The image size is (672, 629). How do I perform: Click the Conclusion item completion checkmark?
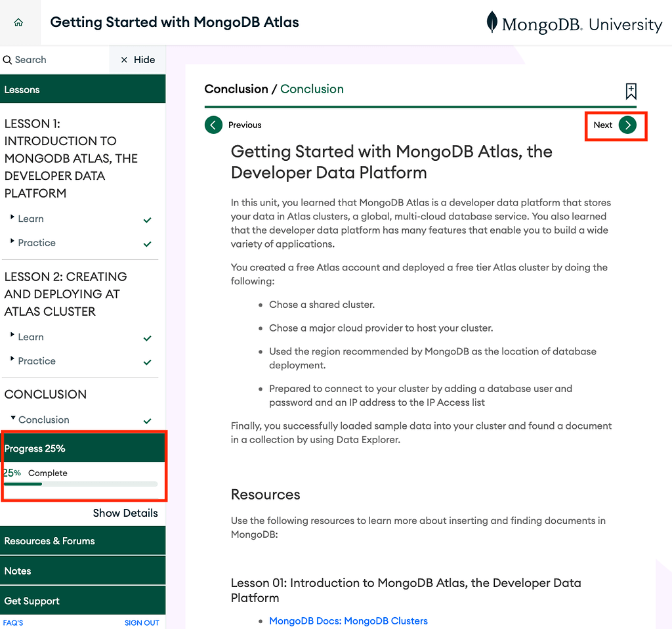(x=148, y=421)
